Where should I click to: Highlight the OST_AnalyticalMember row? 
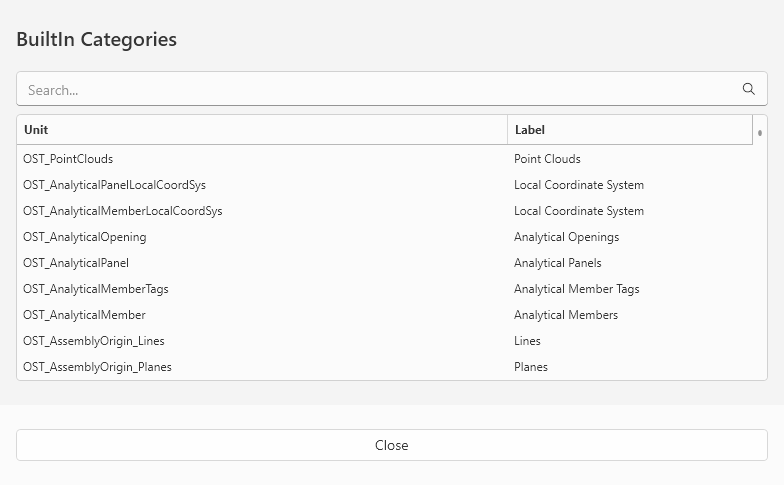pyautogui.click(x=84, y=315)
